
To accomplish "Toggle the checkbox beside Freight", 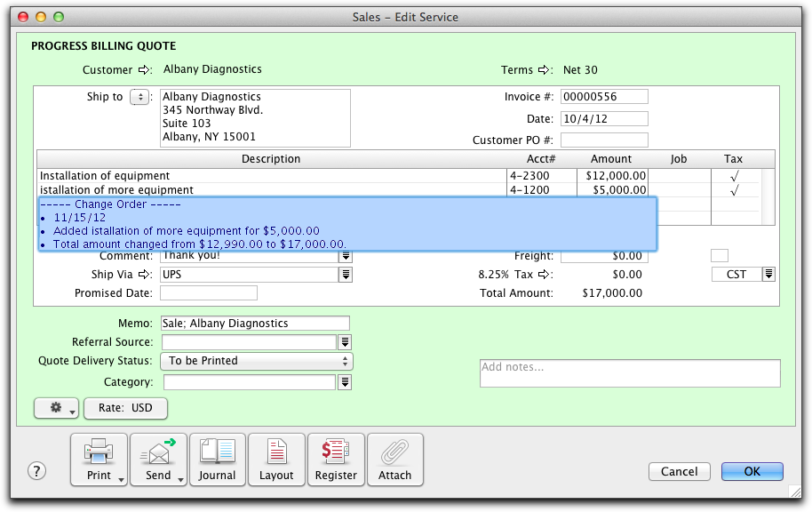I will [x=719, y=256].
